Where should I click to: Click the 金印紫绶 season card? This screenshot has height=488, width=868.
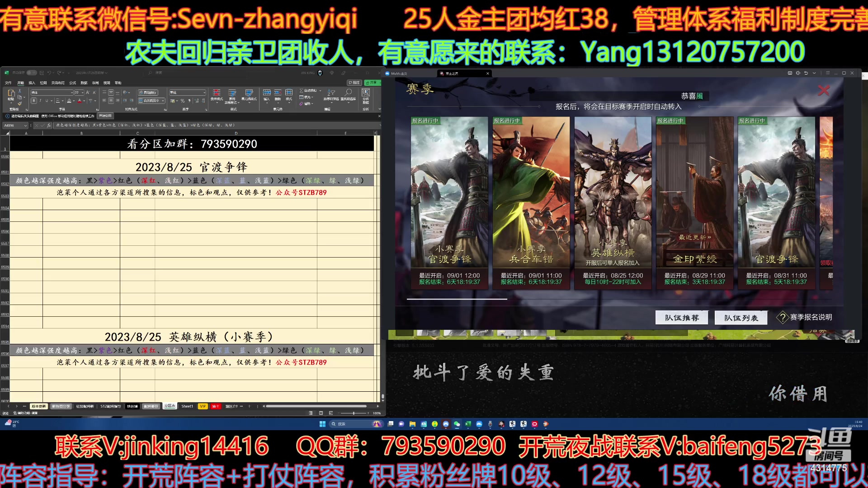click(694, 202)
